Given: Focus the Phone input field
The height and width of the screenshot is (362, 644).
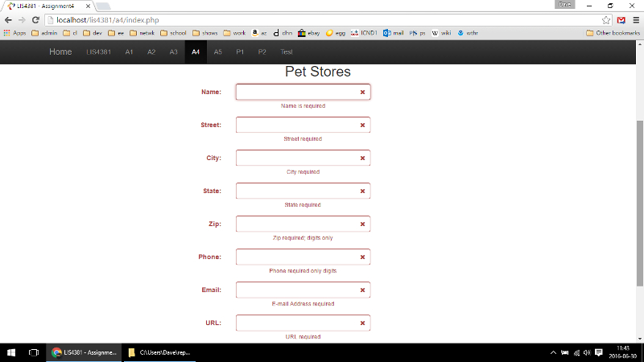Looking at the screenshot, I should pos(303,257).
